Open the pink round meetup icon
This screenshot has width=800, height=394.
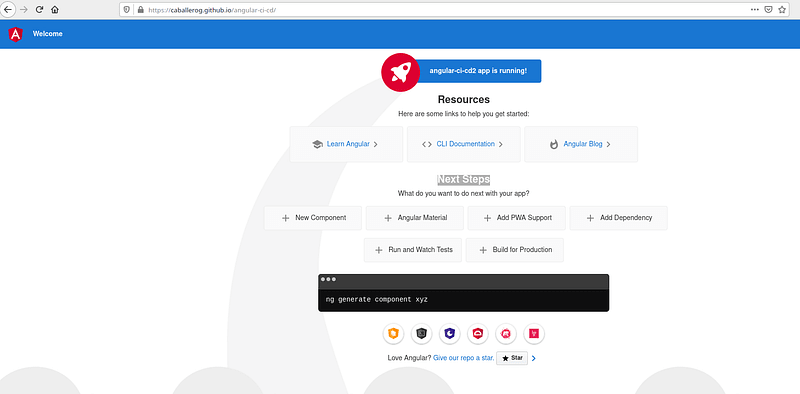click(x=506, y=334)
